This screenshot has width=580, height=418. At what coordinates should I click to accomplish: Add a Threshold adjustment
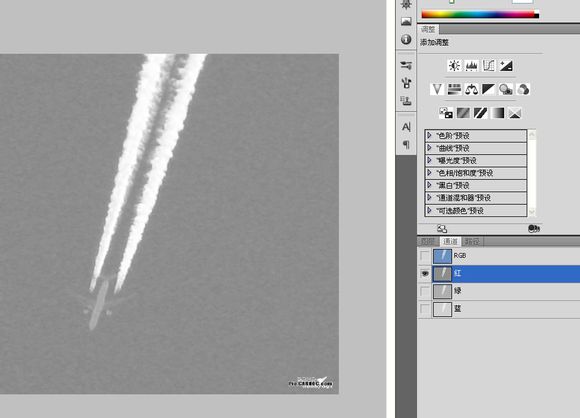[x=480, y=113]
